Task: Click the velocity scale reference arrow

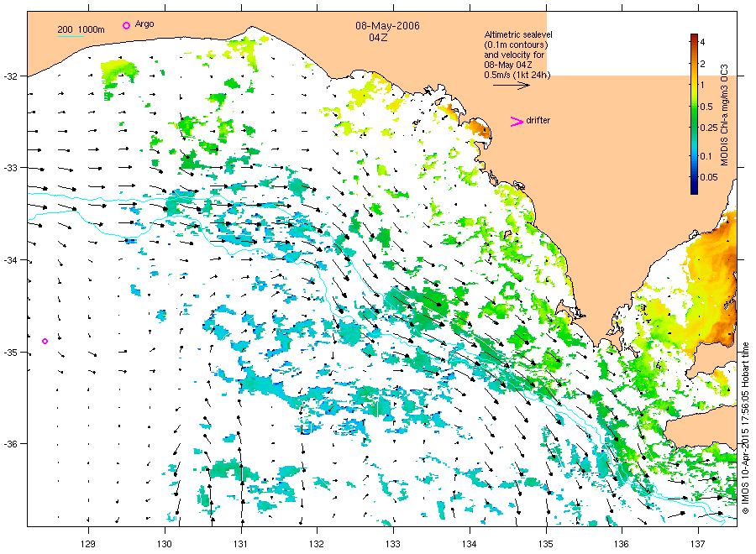Action: point(511,86)
